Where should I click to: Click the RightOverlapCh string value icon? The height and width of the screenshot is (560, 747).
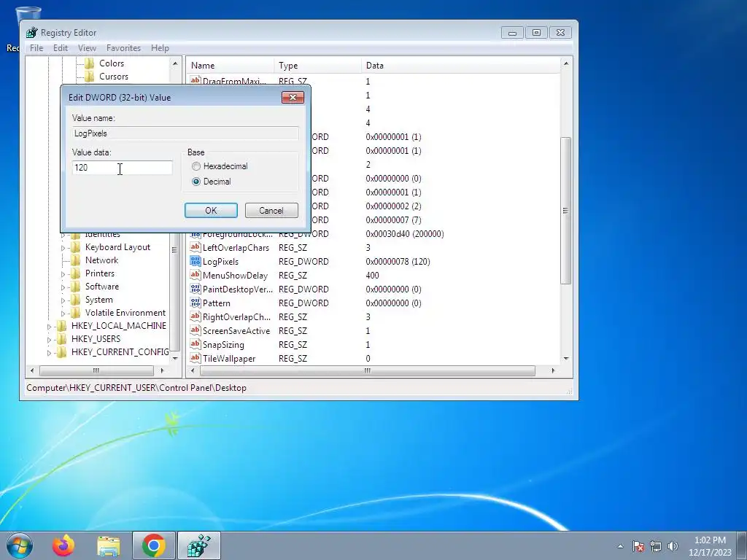tap(196, 316)
